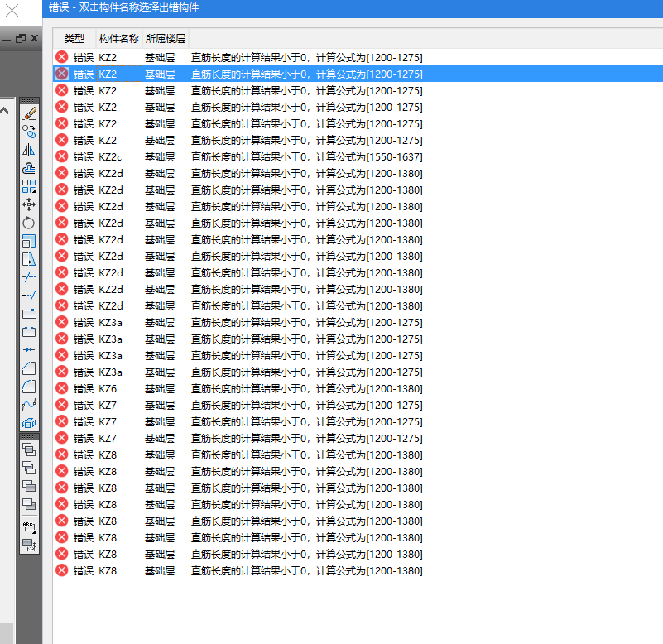Screen dimensions: 663x644
Task: Choose the Scale tool
Action: tap(29, 241)
